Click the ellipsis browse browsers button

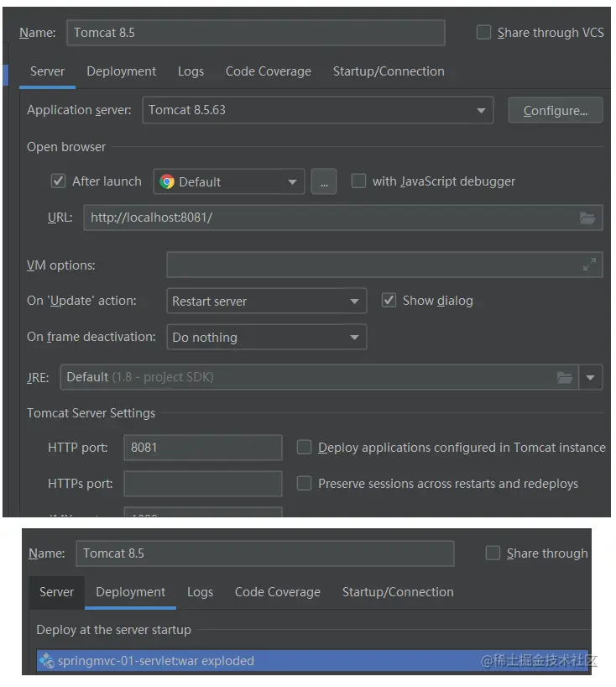pos(324,181)
